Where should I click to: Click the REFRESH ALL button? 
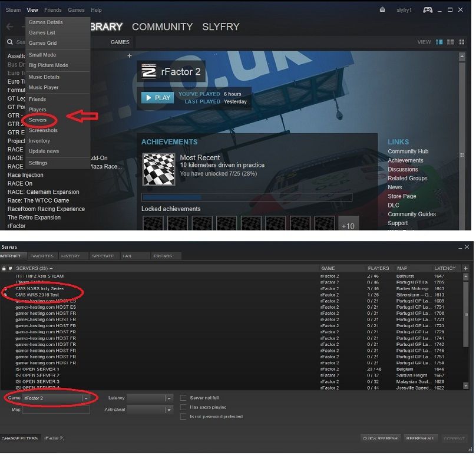tap(420, 438)
